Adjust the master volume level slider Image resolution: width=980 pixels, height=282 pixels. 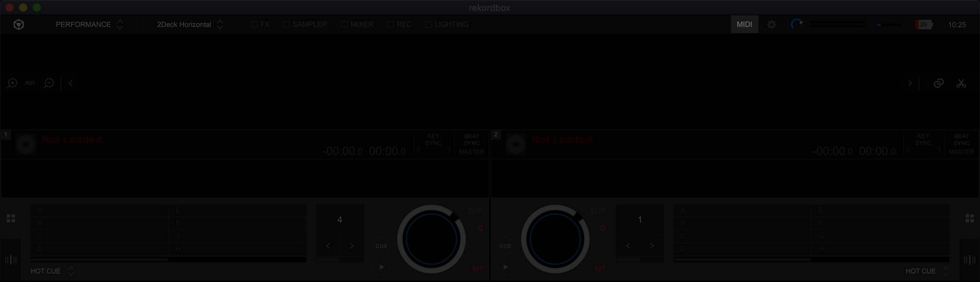(889, 25)
